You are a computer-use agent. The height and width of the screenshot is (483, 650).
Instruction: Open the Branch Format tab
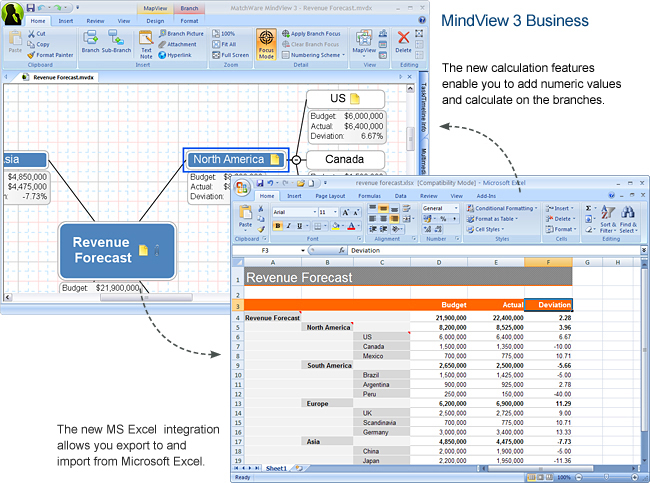coord(189,21)
